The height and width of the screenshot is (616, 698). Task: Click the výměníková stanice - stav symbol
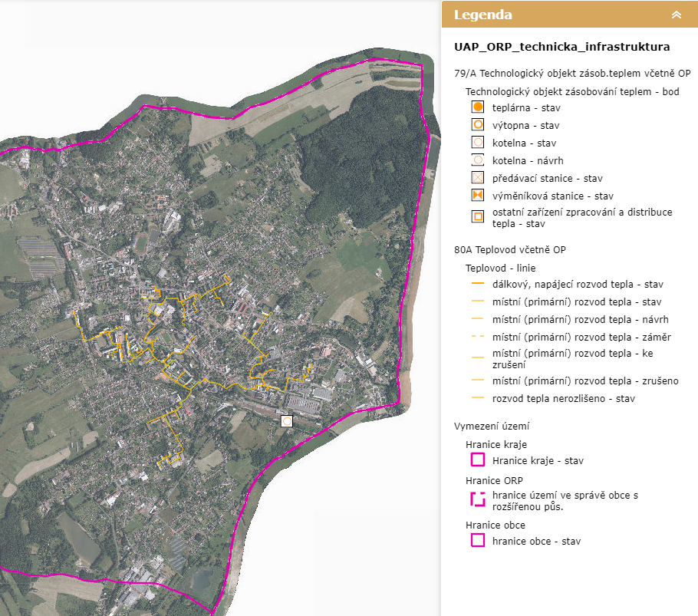[478, 196]
